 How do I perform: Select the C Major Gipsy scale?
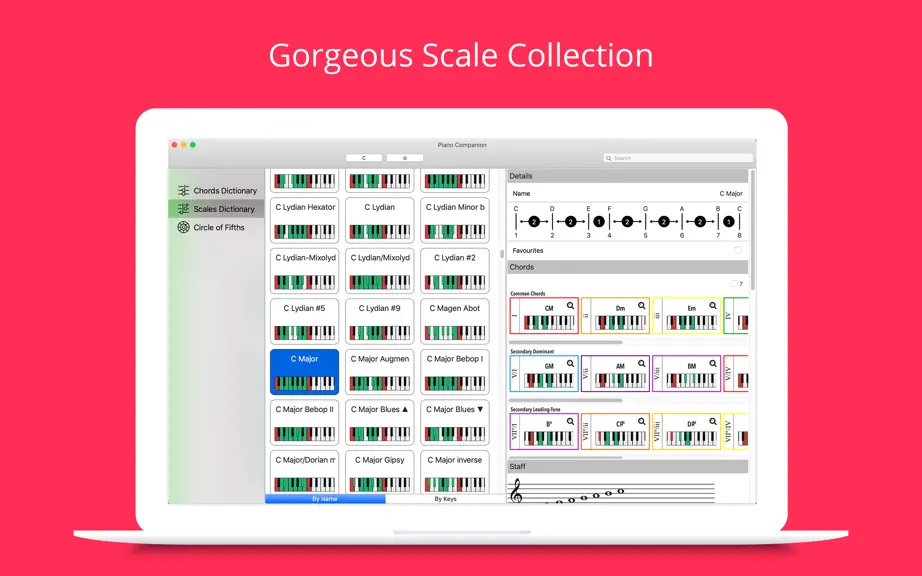click(x=379, y=472)
